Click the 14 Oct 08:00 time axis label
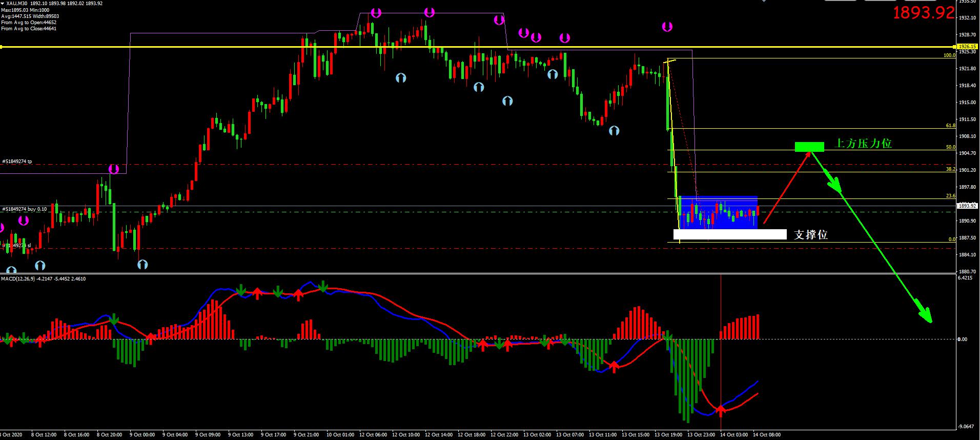Viewport: 980px width, 440px height. point(766,435)
